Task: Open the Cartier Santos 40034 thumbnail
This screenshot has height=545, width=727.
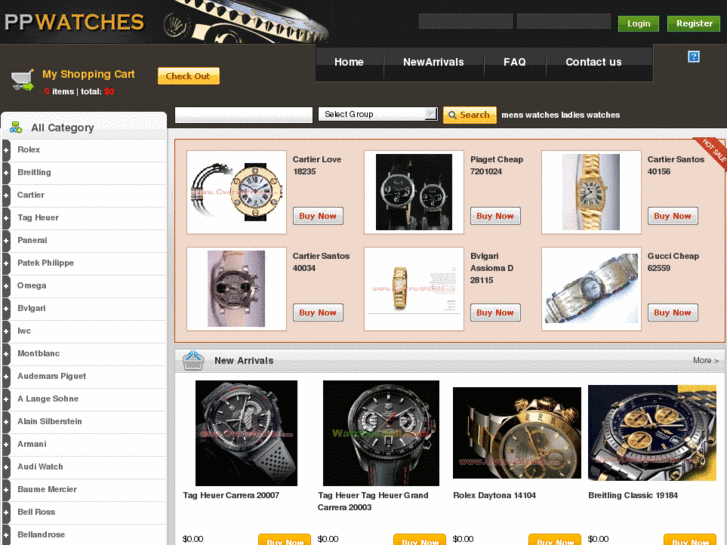Action: tap(236, 289)
